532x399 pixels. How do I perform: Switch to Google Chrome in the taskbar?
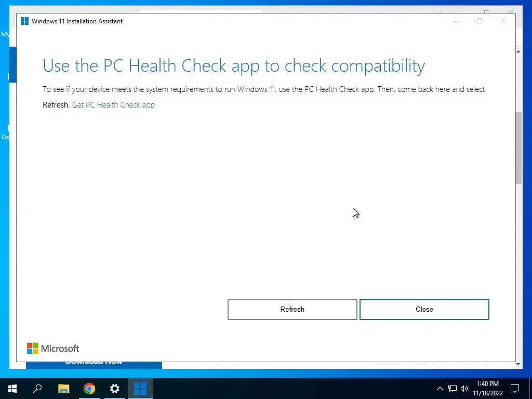click(x=89, y=389)
